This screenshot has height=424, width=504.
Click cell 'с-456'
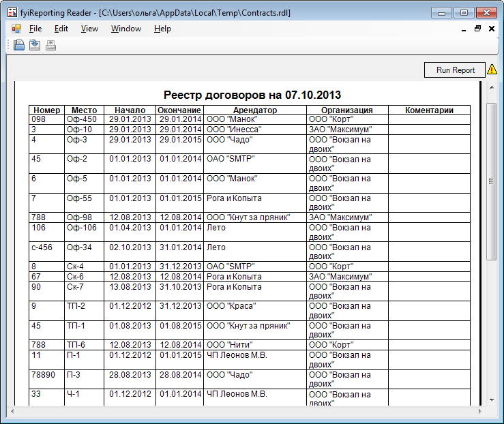coord(47,252)
